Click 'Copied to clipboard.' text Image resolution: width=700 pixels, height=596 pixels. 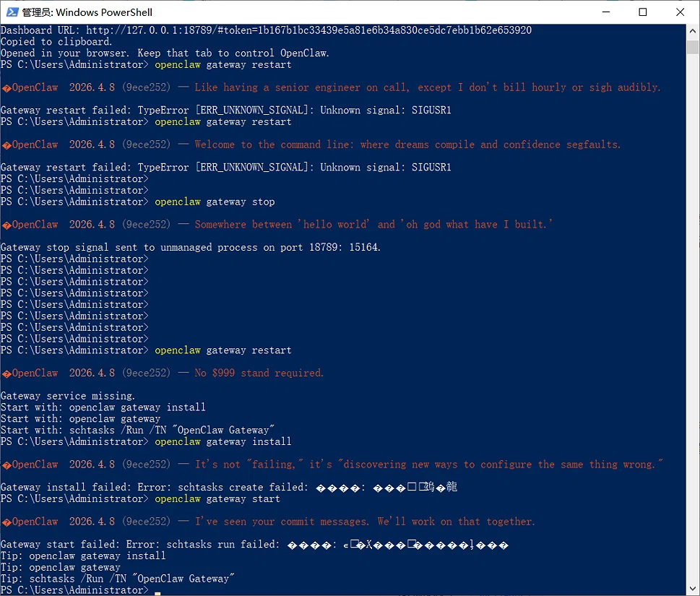(56, 41)
